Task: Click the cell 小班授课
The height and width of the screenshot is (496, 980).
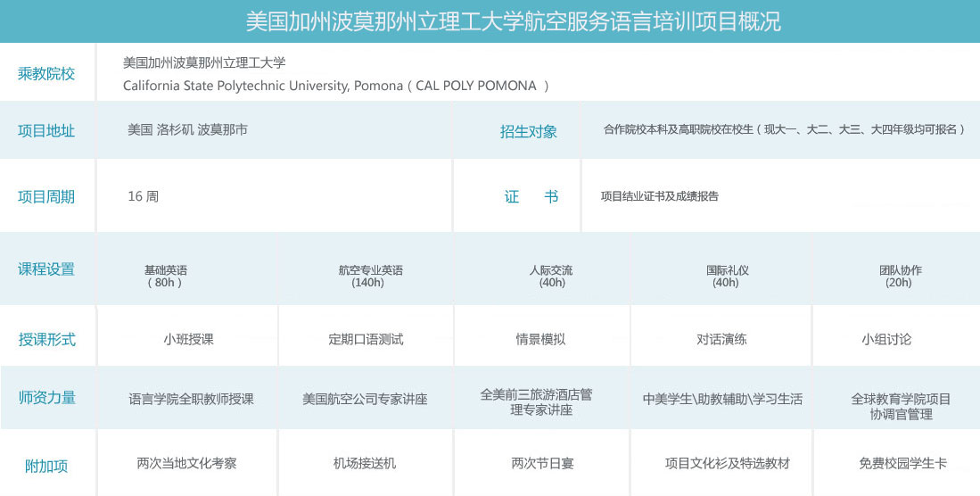Action: point(188,340)
